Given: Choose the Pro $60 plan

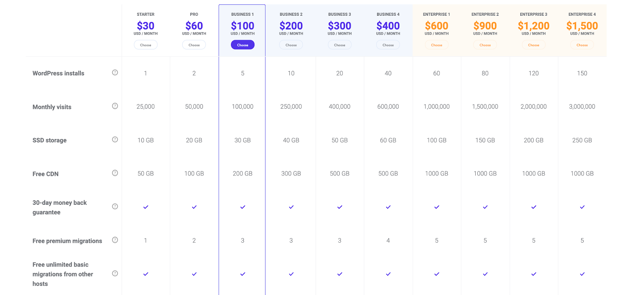Looking at the screenshot, I should pyautogui.click(x=194, y=45).
